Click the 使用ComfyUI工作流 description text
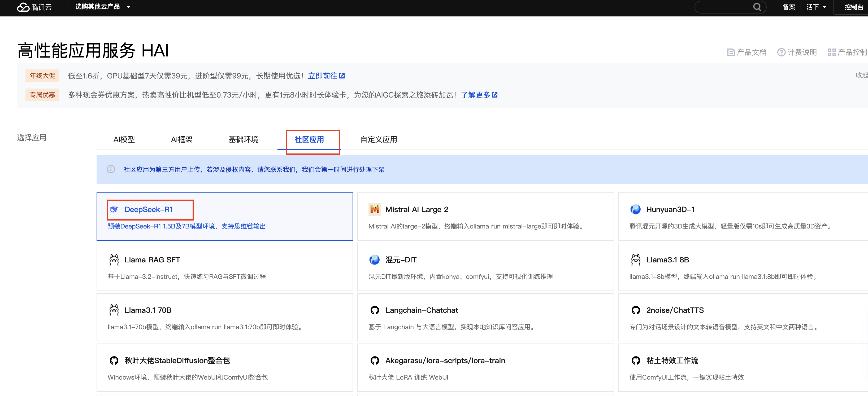 686,377
